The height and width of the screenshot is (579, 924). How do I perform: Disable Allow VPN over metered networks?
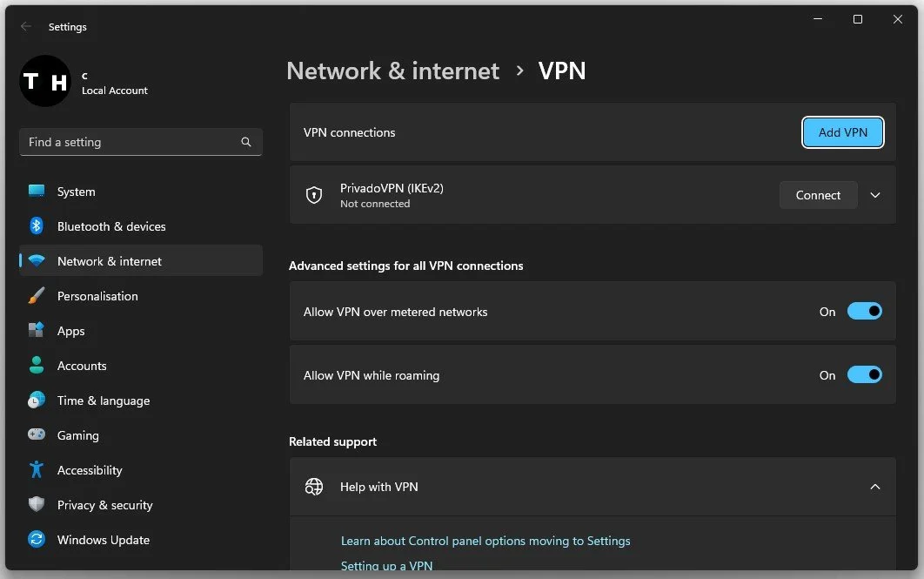coord(865,312)
